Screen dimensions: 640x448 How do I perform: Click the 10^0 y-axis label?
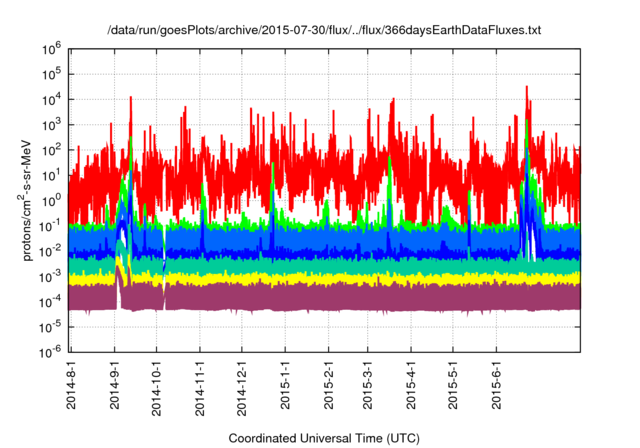pyautogui.click(x=51, y=201)
